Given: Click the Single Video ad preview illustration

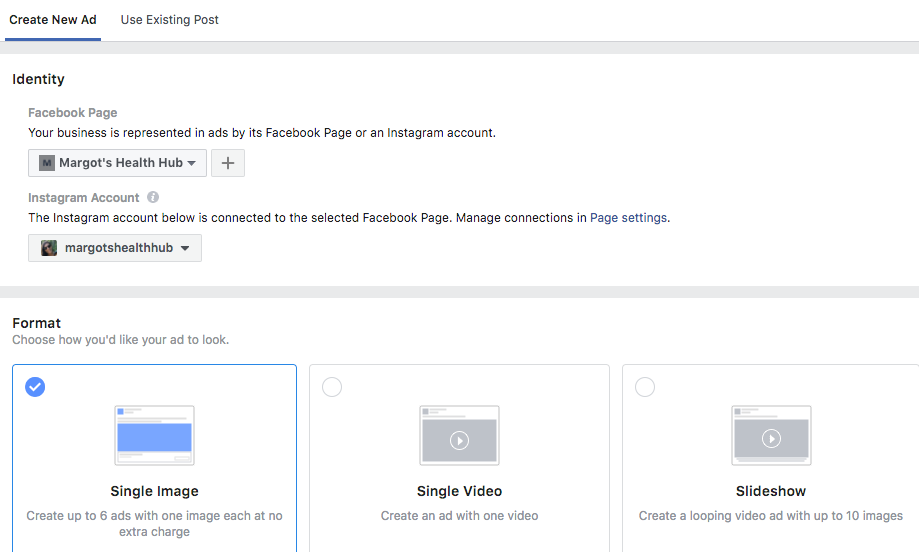Looking at the screenshot, I should tap(460, 435).
